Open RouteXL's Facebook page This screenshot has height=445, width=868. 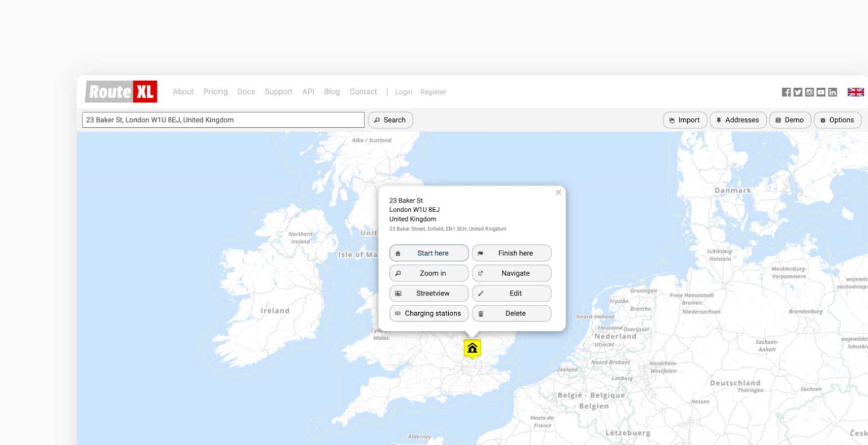coord(786,92)
